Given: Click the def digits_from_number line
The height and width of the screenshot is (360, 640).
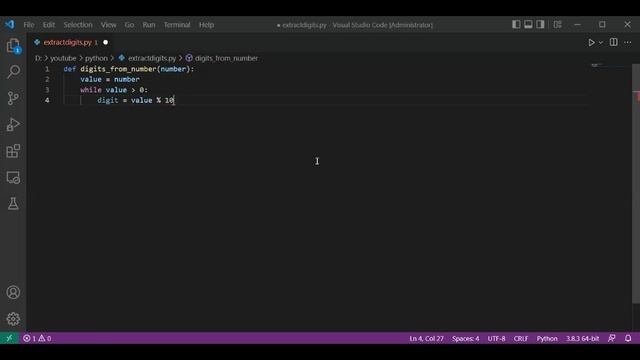Looking at the screenshot, I should tap(129, 69).
